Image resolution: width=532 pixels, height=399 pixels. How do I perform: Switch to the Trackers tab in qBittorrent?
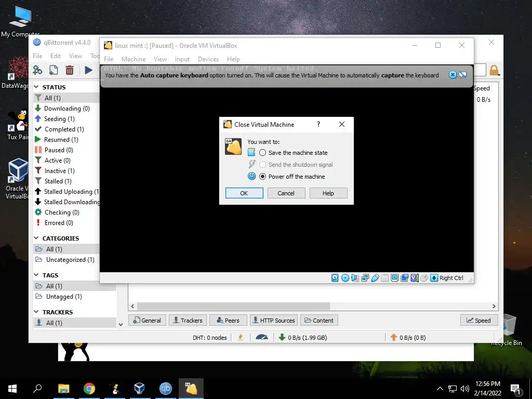[188, 320]
